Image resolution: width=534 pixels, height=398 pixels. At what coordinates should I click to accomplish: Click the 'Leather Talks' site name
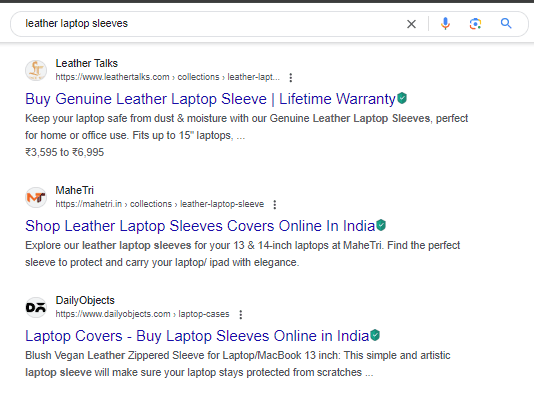[87, 63]
